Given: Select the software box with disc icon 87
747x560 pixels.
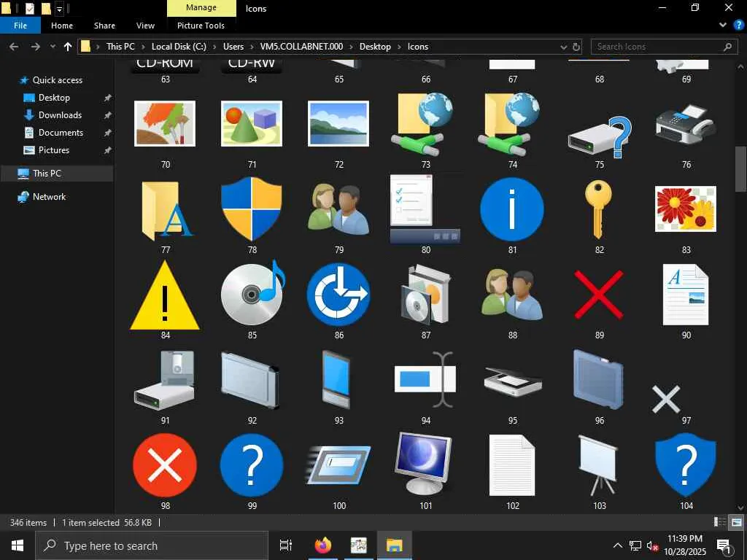Looking at the screenshot, I should pos(425,295).
